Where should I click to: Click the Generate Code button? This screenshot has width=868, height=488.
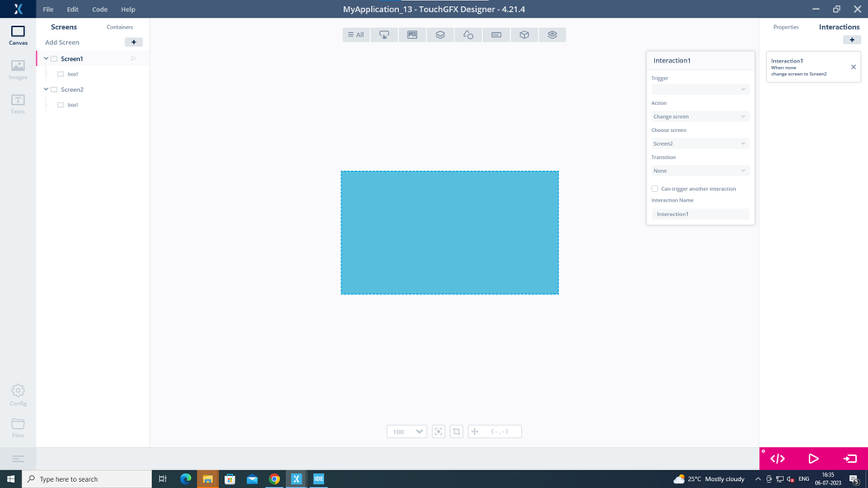tap(778, 458)
